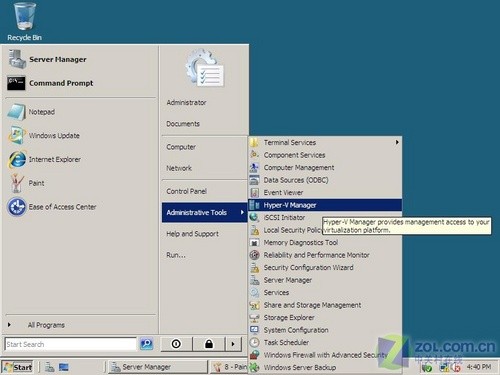Click the Internet Explorer icon
The height and width of the screenshot is (375, 500).
(x=16, y=159)
